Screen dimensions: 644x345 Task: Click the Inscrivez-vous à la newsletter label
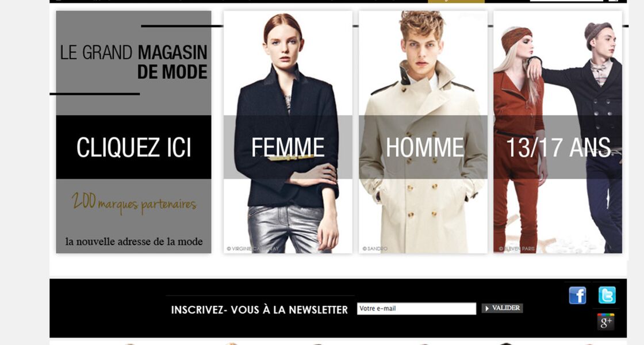click(x=259, y=310)
